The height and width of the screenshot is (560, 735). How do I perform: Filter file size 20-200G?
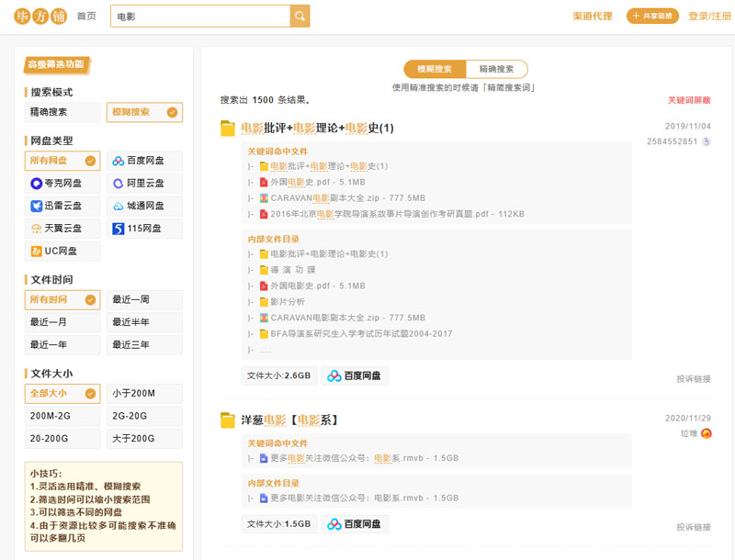pyautogui.click(x=62, y=439)
